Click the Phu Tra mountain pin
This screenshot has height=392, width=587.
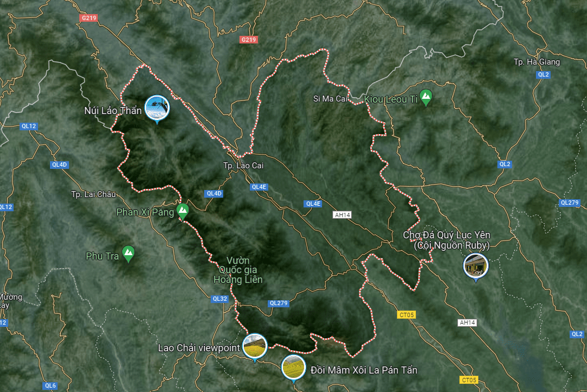click(x=128, y=254)
